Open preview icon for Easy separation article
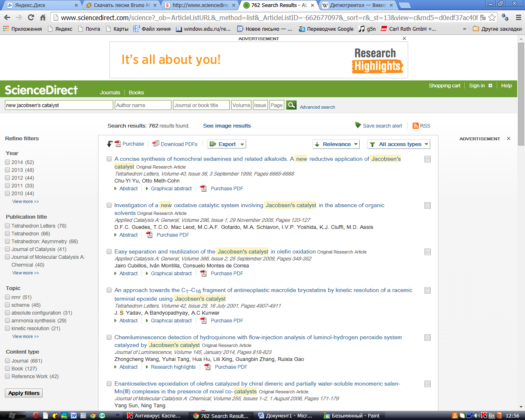The width and height of the screenshot is (525, 420). click(x=427, y=252)
